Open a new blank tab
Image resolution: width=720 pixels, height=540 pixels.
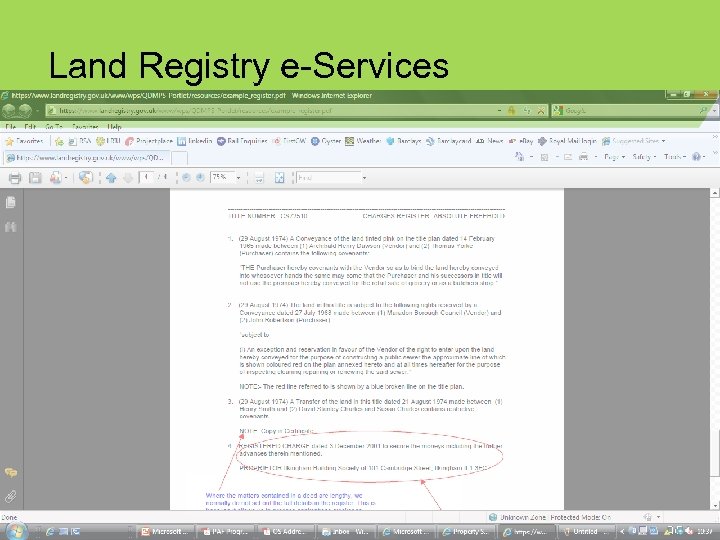179,158
